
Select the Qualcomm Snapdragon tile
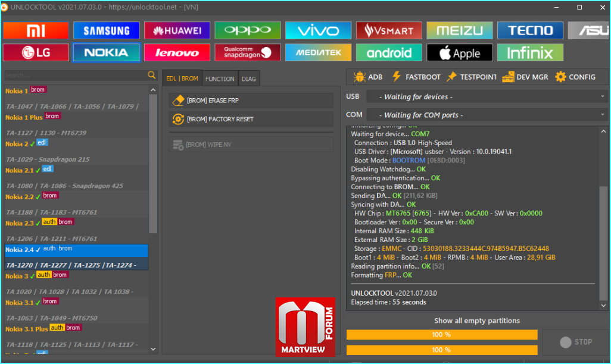(248, 52)
